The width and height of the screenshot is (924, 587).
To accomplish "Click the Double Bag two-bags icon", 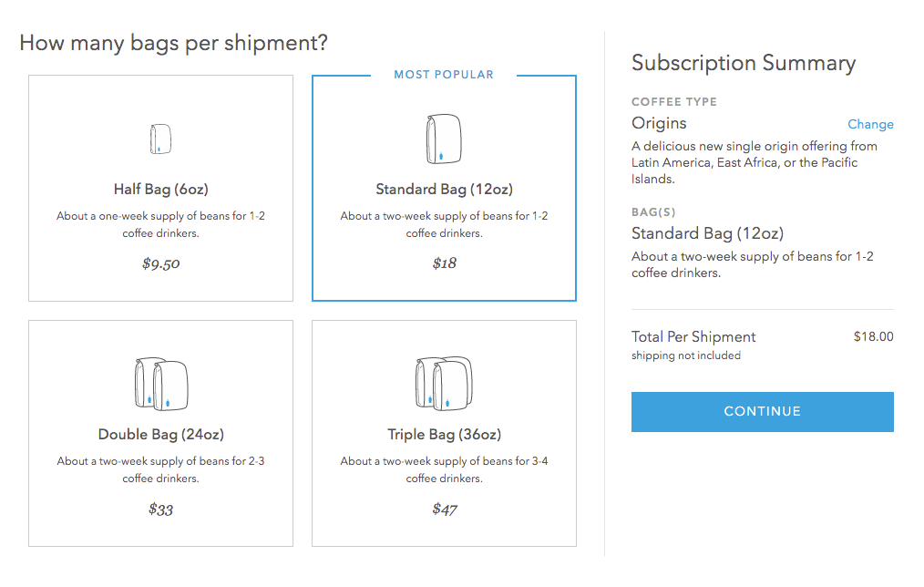I will [161, 384].
